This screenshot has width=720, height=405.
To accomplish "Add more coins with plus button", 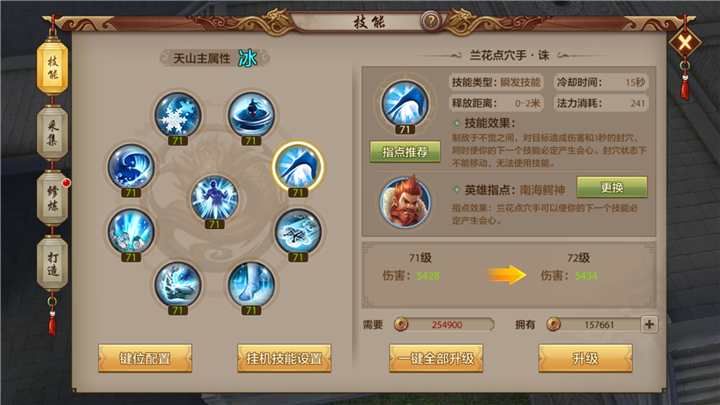I will click(x=649, y=325).
